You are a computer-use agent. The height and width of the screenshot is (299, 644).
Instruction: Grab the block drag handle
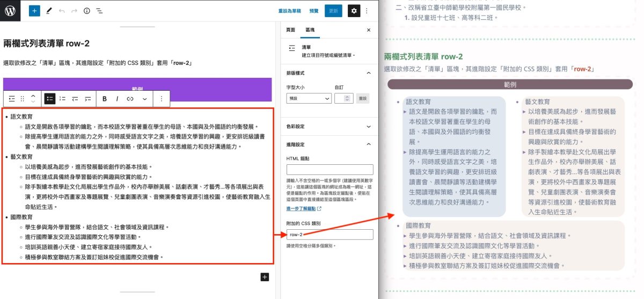pos(23,99)
